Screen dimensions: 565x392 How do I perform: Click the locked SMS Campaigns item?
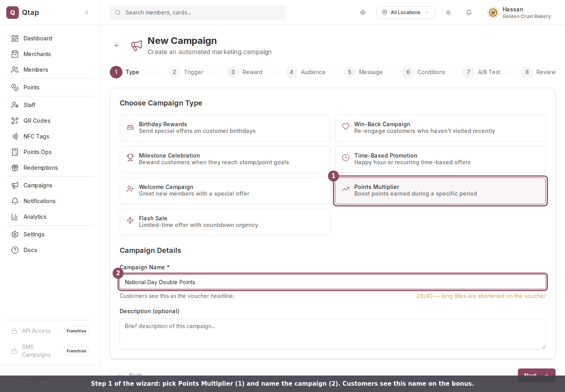click(x=50, y=351)
